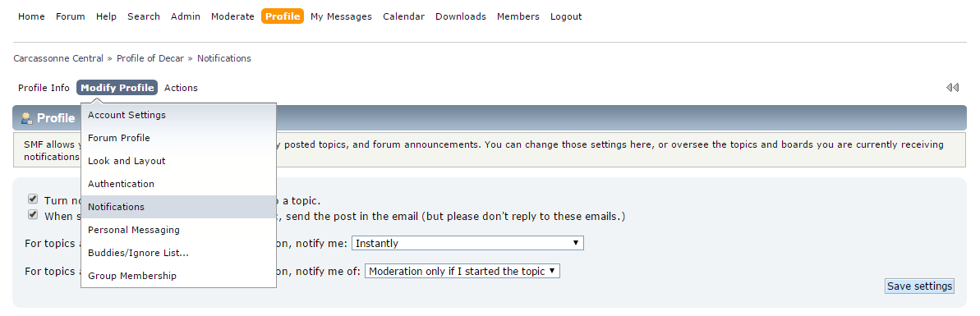Click the Profile user icon in header

point(27,118)
